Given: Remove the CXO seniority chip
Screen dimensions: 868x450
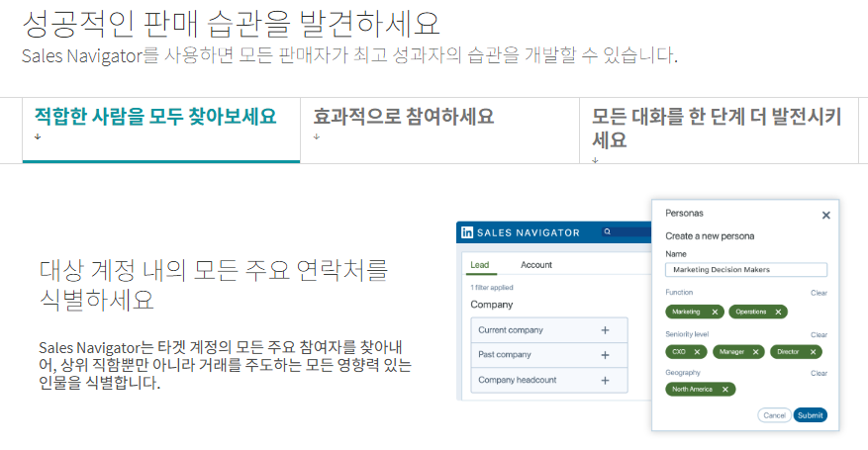Looking at the screenshot, I should 697,352.
